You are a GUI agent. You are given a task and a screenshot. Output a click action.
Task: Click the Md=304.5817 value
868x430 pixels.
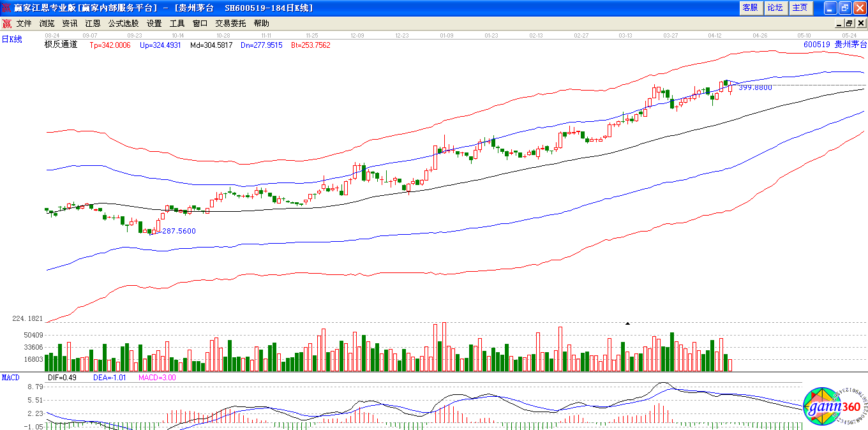211,45
